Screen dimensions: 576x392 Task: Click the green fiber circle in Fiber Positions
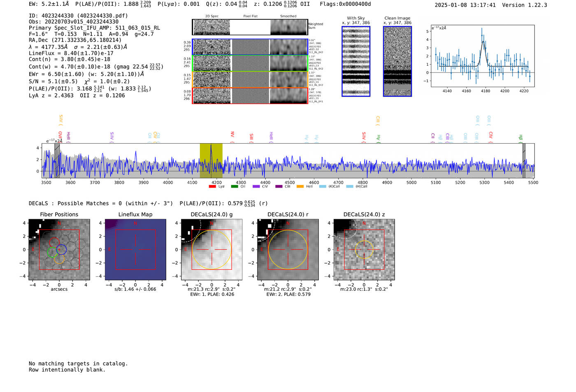(52, 253)
